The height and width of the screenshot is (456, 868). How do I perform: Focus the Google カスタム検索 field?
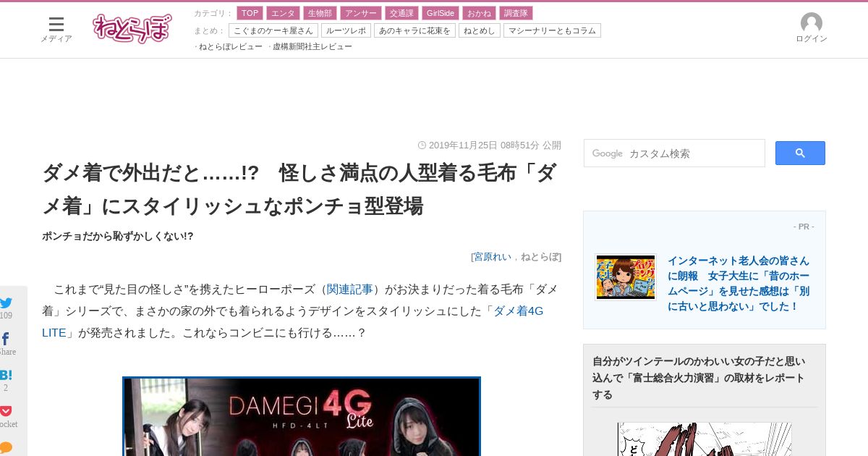coord(674,153)
